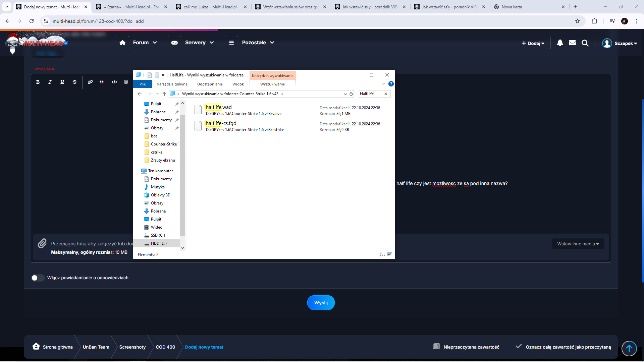Click the strikethrough formatting icon
Viewport: 644px width, 362px height.
[74, 82]
